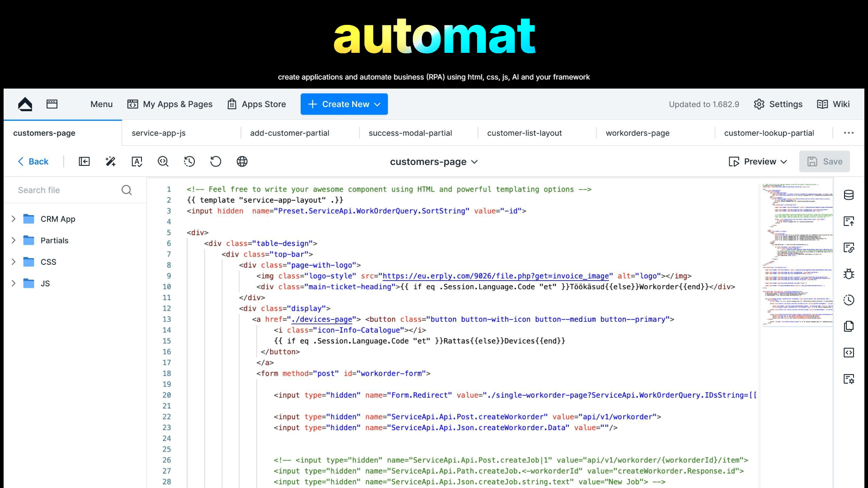The height and width of the screenshot is (488, 868).
Task: Open the page settings icon at sidebar bottom
Action: tap(849, 379)
